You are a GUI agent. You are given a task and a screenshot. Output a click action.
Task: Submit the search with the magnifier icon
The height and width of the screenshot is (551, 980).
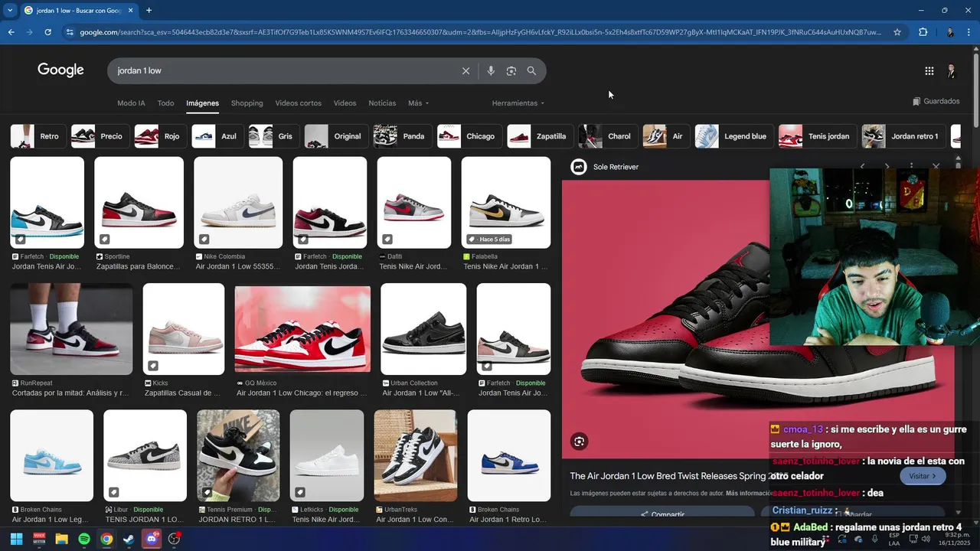tap(531, 70)
